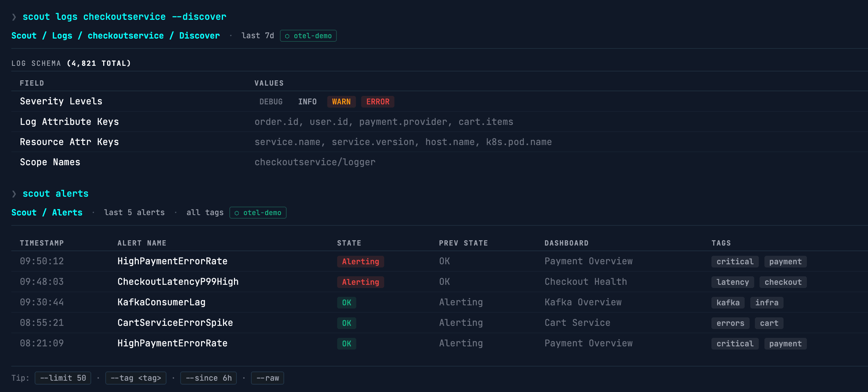Click the prompt chevron before scout alerts command

point(13,194)
